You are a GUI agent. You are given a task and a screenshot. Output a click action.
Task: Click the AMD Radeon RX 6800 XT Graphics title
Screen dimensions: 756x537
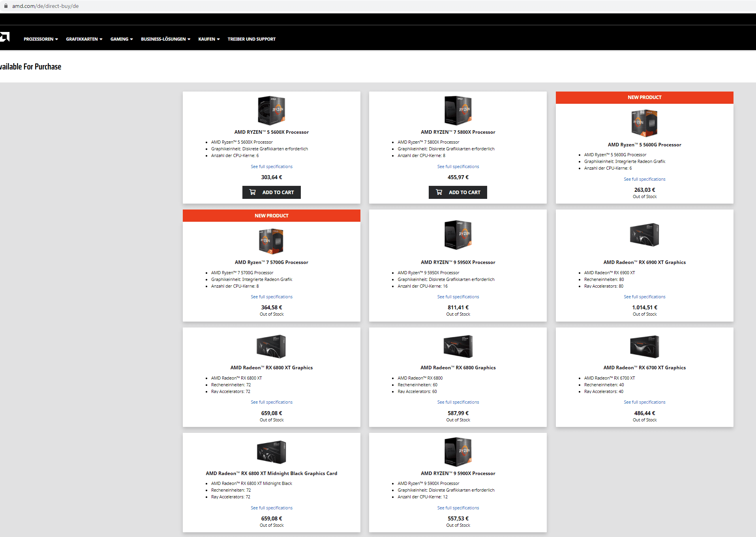click(272, 368)
